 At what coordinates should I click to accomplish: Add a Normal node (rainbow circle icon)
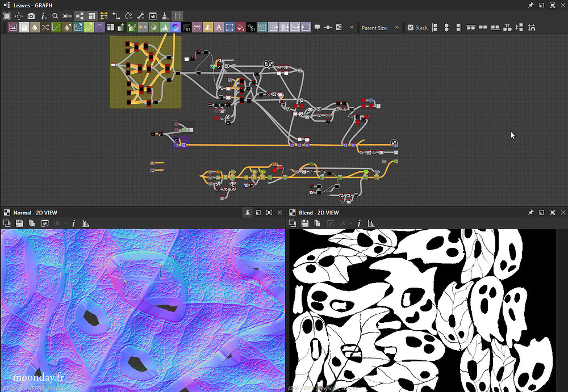click(x=176, y=27)
